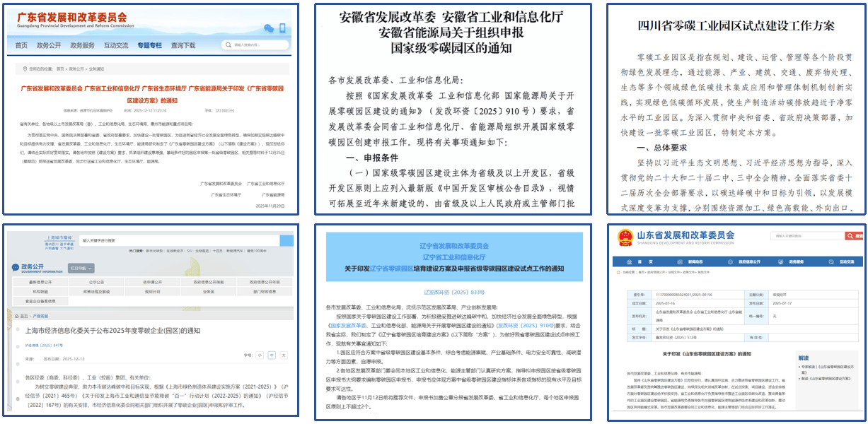Open the 查询下载 tab on the Guangdong page
The width and height of the screenshot is (868, 424).
183,46
